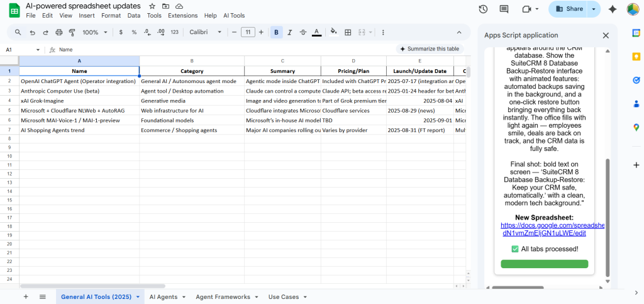Redo the last action

click(45, 32)
